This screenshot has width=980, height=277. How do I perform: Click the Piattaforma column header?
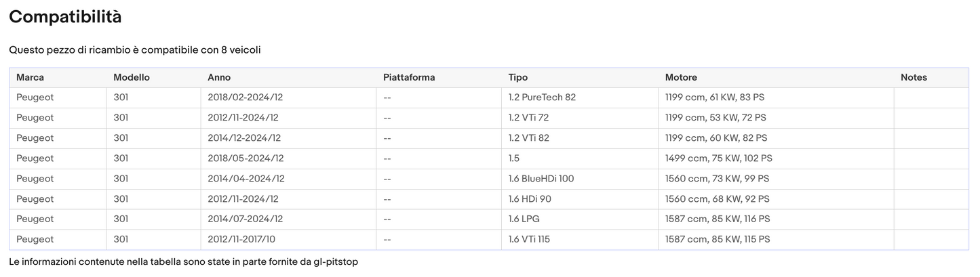click(x=409, y=77)
